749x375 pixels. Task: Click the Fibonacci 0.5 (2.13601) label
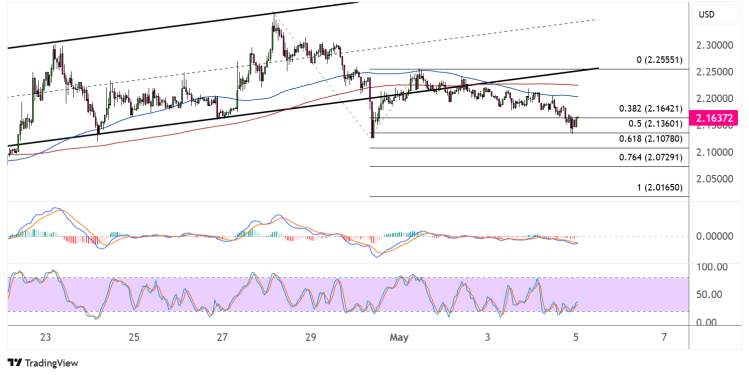pos(655,123)
